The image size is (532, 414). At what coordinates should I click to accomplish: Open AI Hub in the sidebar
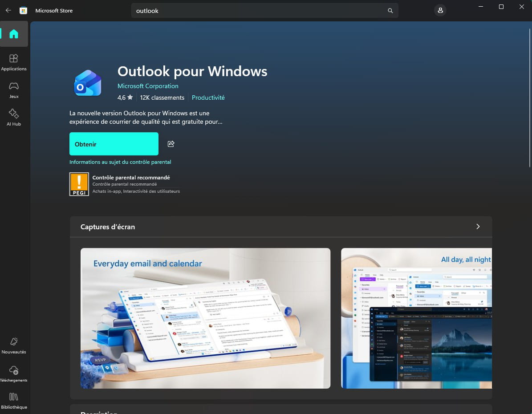click(14, 118)
